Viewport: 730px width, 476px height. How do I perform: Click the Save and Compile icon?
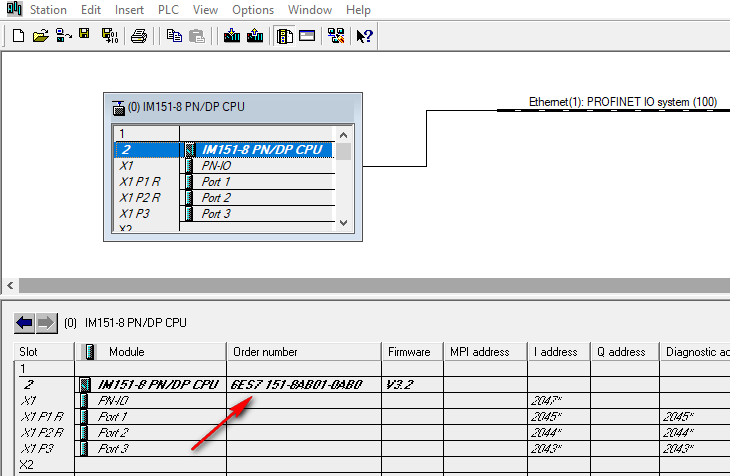110,35
